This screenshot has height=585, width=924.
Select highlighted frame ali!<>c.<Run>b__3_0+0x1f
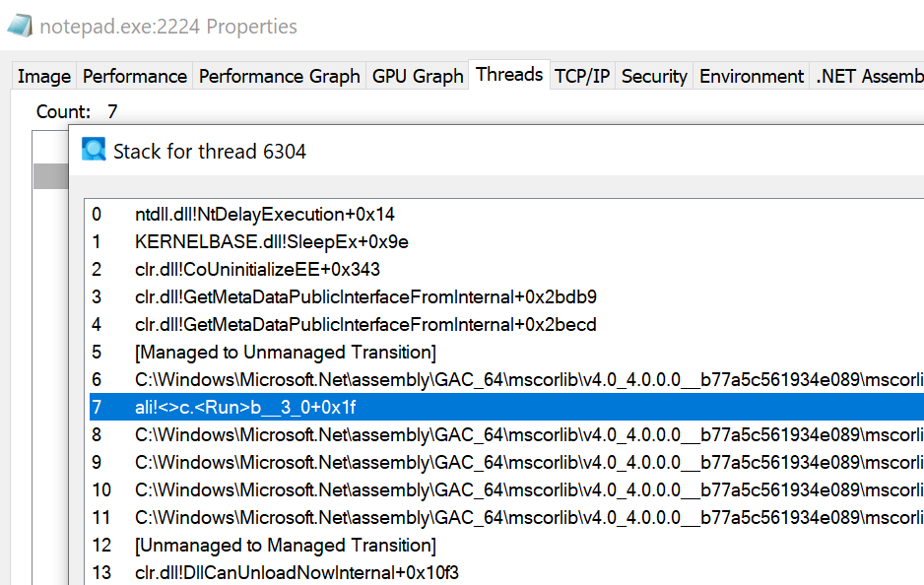click(x=506, y=407)
